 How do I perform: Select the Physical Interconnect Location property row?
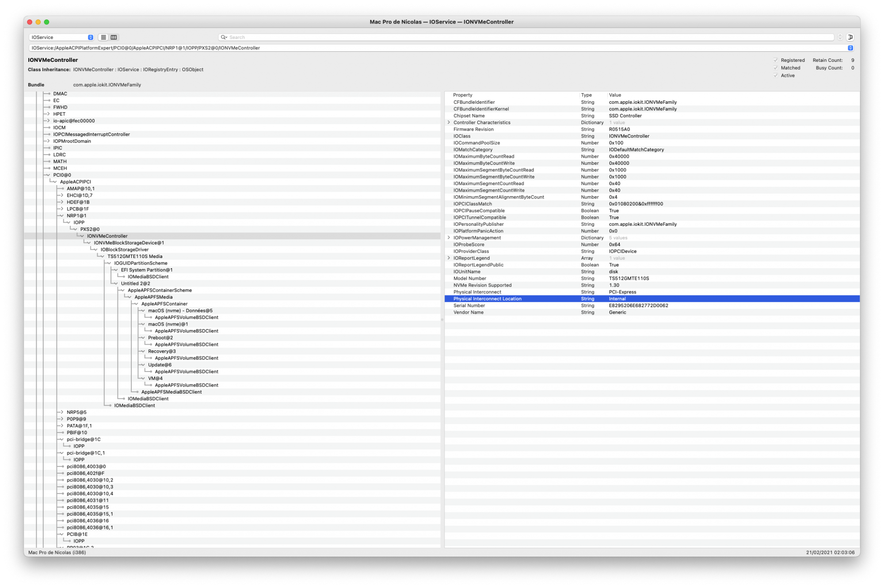coord(652,299)
